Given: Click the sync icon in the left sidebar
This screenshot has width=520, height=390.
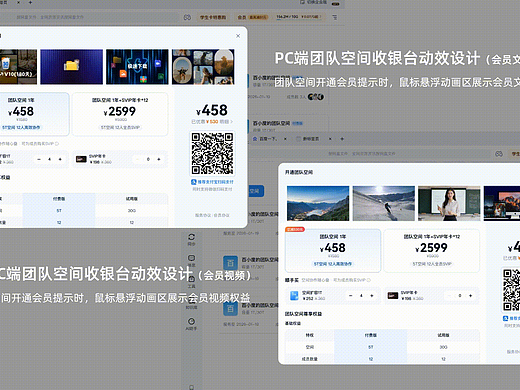Looking at the screenshot, I should (191, 237).
